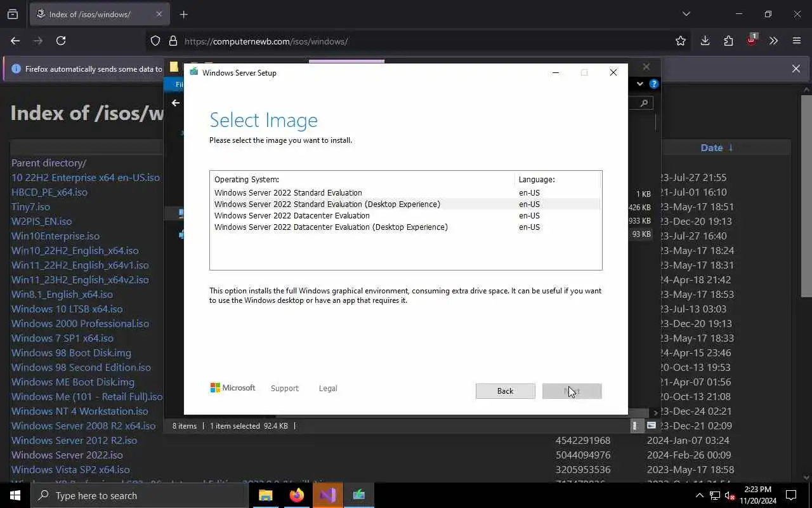
Task: Click Windows 7 SP1 x64.iso link
Action: [x=63, y=338]
